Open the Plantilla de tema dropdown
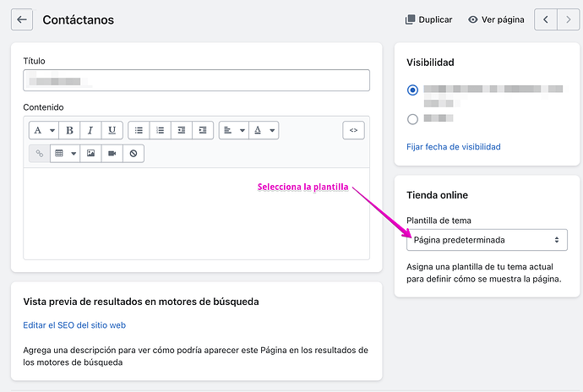The height and width of the screenshot is (392, 583). (x=487, y=240)
